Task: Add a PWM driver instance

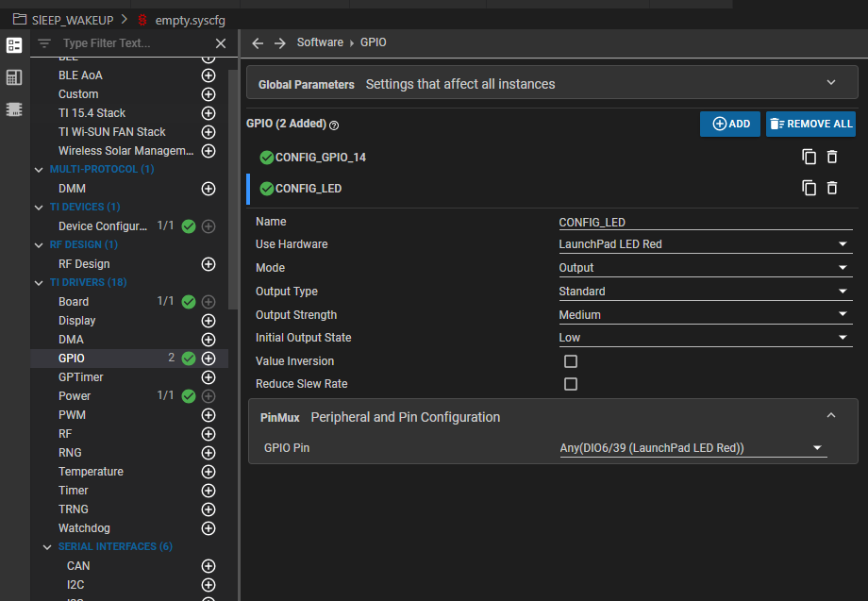Action: tap(209, 415)
